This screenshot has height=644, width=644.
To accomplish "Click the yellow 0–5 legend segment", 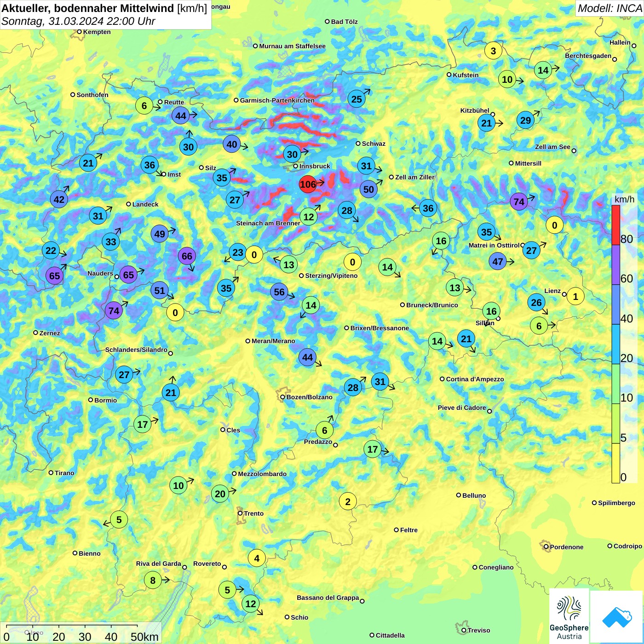I will [x=615, y=463].
